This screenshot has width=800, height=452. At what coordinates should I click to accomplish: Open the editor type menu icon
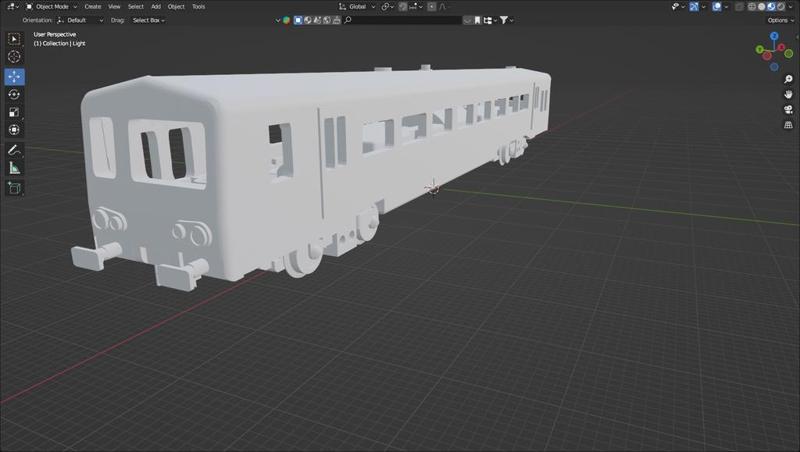[13, 7]
